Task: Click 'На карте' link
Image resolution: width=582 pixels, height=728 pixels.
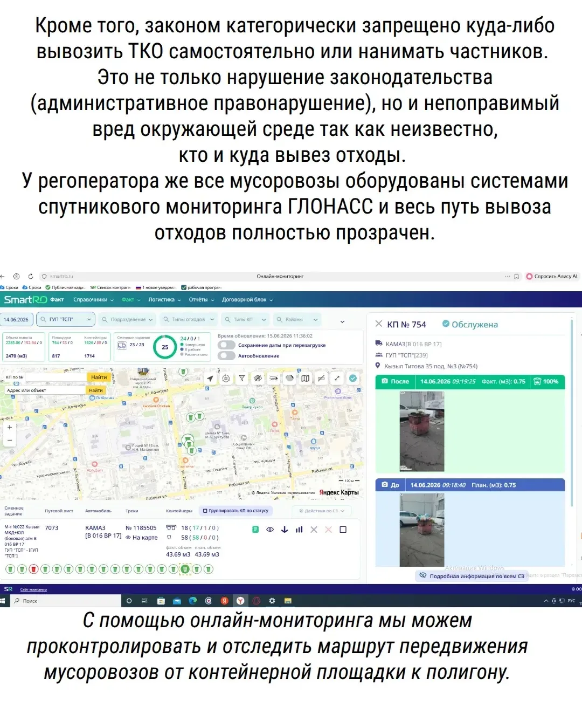Action: pos(142,538)
